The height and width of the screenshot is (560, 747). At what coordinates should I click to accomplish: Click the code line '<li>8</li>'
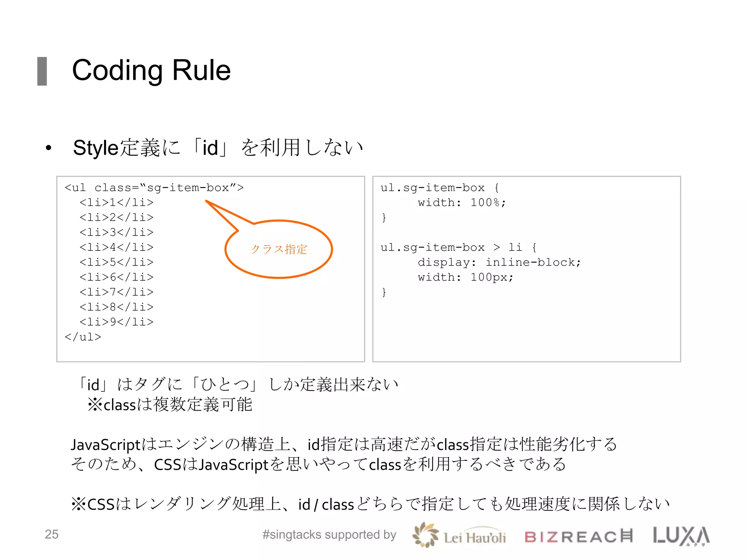pos(117,307)
